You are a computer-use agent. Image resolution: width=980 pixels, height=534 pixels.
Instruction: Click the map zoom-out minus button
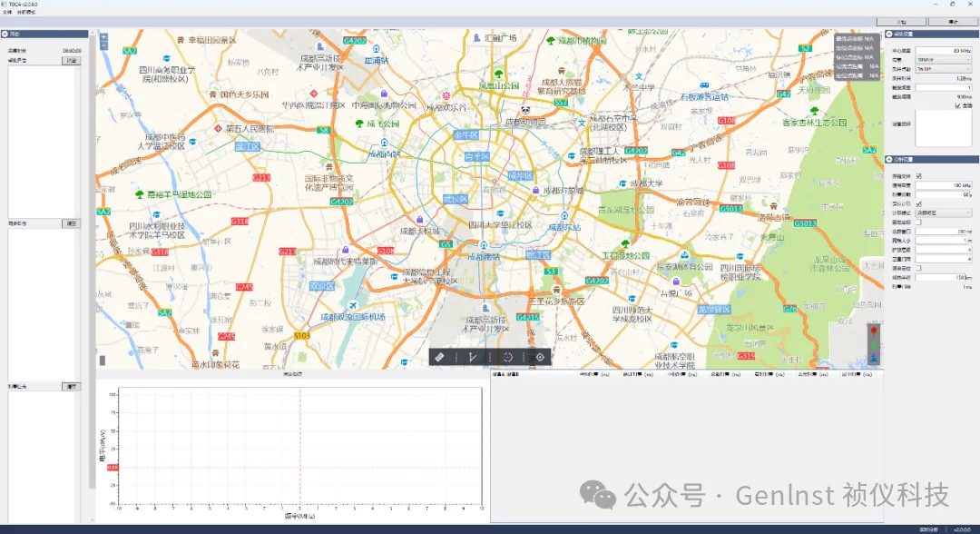(x=103, y=44)
